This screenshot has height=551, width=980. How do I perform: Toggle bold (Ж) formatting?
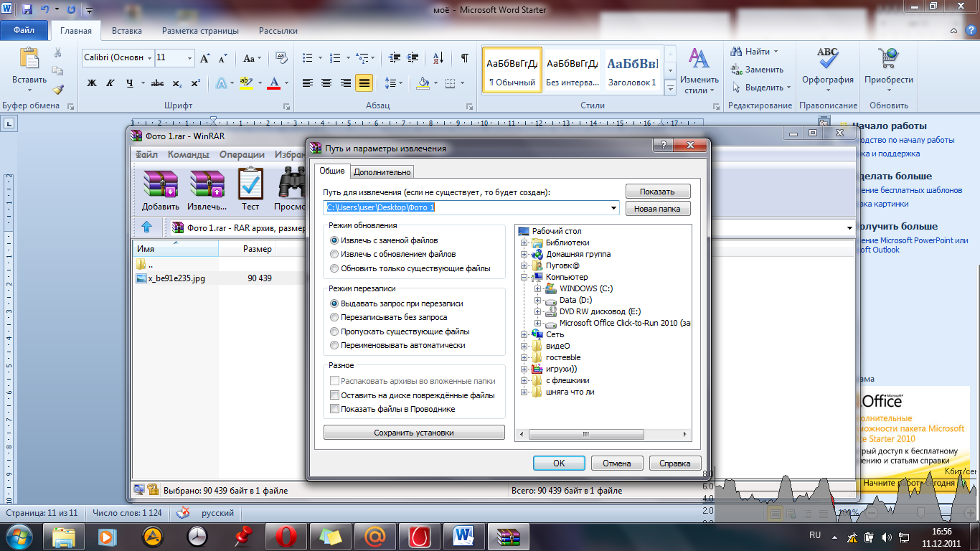(92, 83)
